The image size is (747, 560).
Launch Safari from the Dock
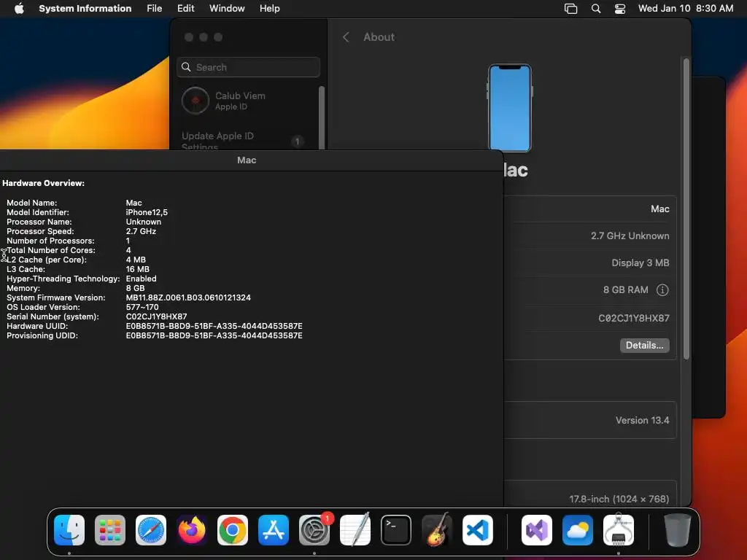[151, 530]
